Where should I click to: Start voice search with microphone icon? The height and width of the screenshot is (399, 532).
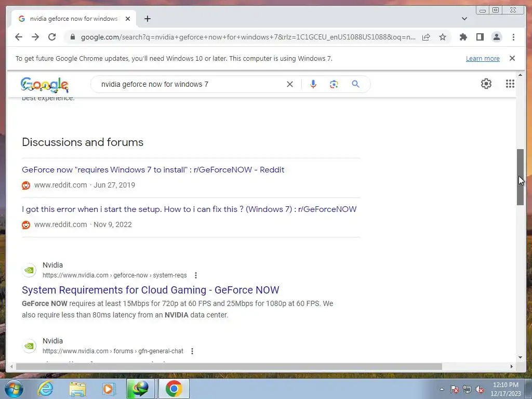[313, 84]
